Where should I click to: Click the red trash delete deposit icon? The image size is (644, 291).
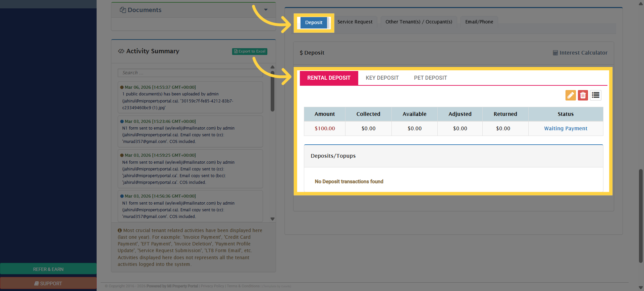coord(583,95)
